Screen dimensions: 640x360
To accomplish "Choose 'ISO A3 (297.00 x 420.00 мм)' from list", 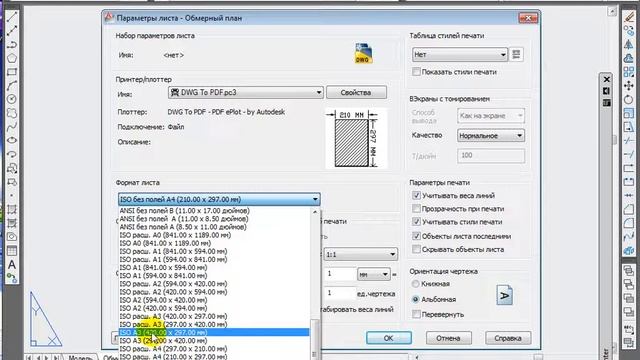I will [214, 340].
